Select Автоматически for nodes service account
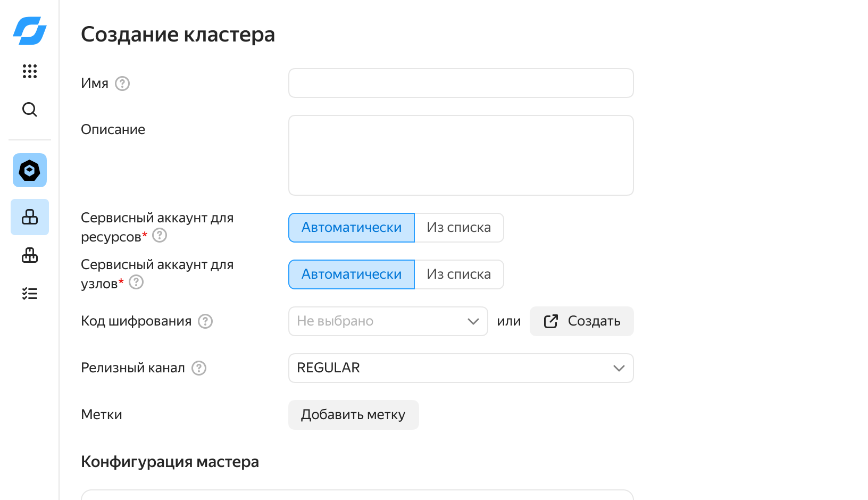Viewport: 868px width, 500px height. pyautogui.click(x=352, y=274)
